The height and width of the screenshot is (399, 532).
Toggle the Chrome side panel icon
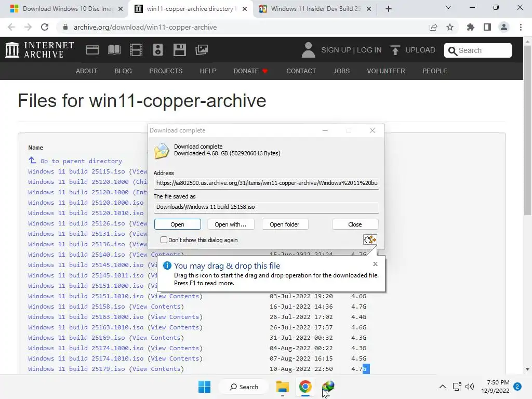[x=487, y=27]
